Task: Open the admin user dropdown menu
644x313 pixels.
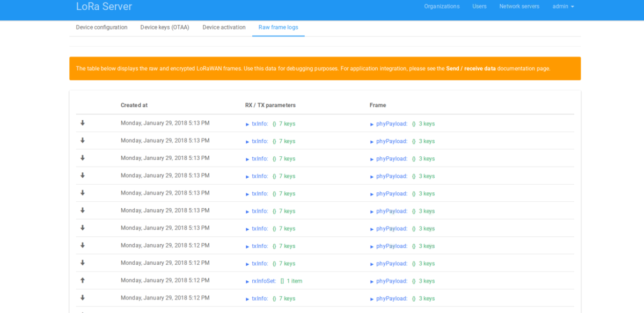Action: click(x=563, y=6)
